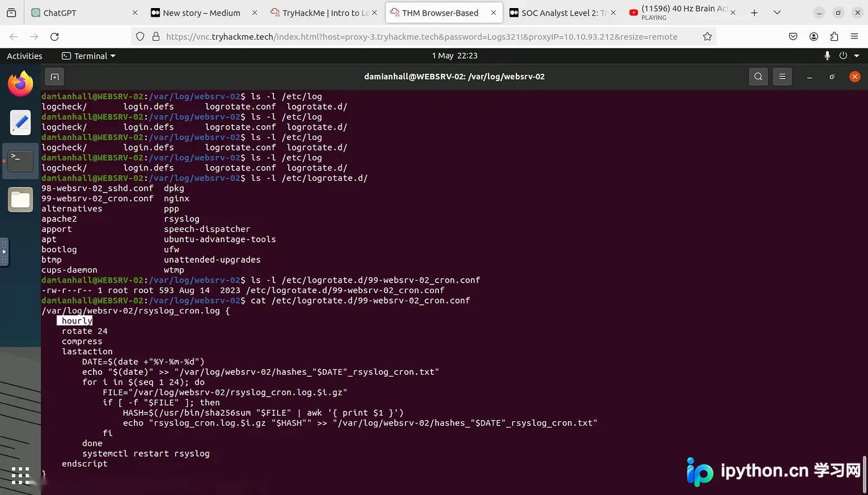Click 'speech-dispatcher' in the listing
Image resolution: width=868 pixels, height=495 pixels.
(207, 229)
